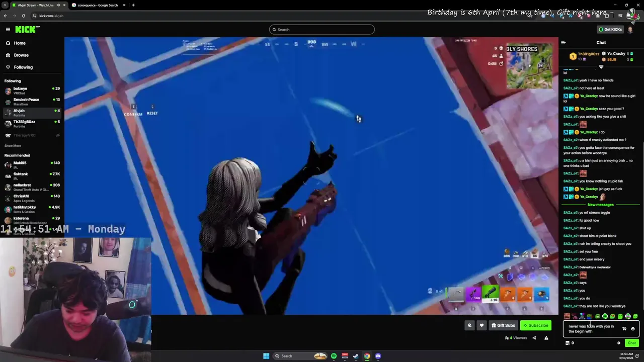The image size is (644, 362).
Task: Click the Kick search field
Action: [x=322, y=30]
